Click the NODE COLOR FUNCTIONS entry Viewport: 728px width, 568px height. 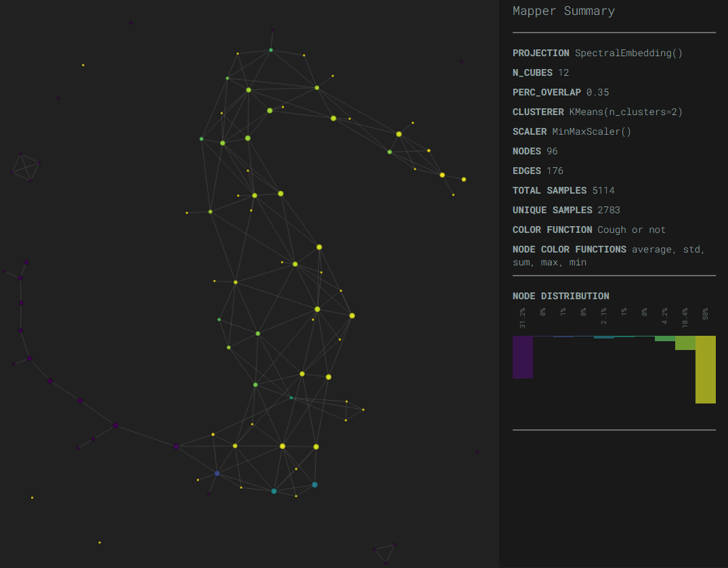pyautogui.click(x=608, y=256)
